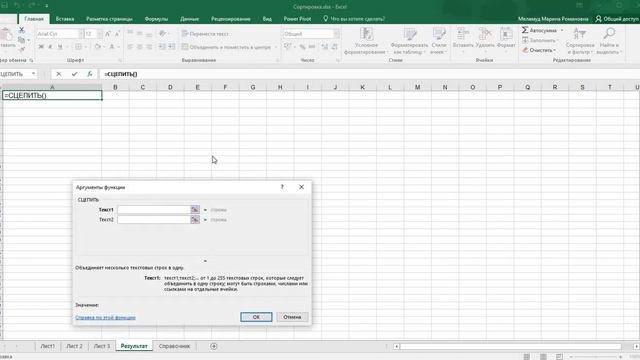The height and width of the screenshot is (360, 640).
Task: Add a new sheet with plus icon
Action: (213, 346)
